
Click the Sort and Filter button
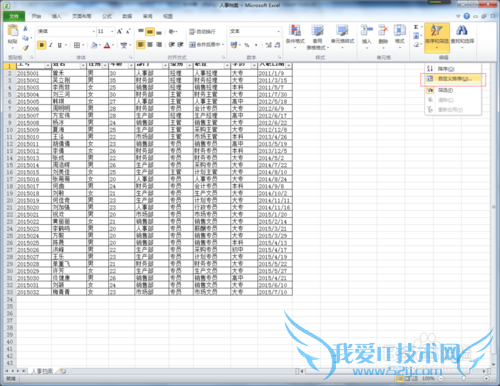(x=437, y=37)
